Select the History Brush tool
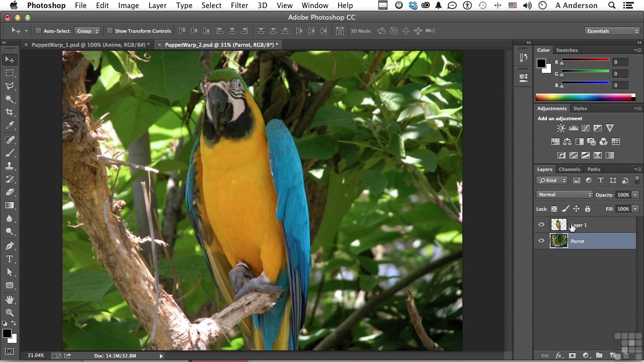 (x=10, y=178)
